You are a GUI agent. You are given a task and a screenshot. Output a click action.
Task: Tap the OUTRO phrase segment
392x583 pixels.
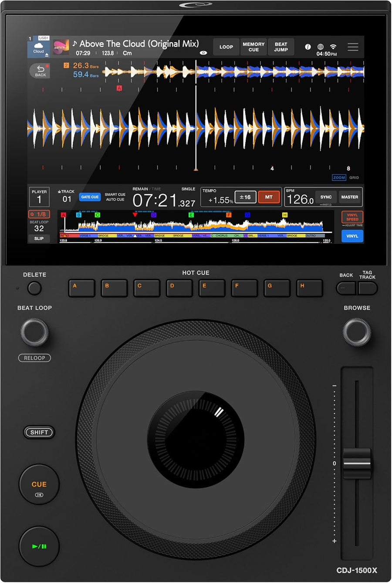314,235
